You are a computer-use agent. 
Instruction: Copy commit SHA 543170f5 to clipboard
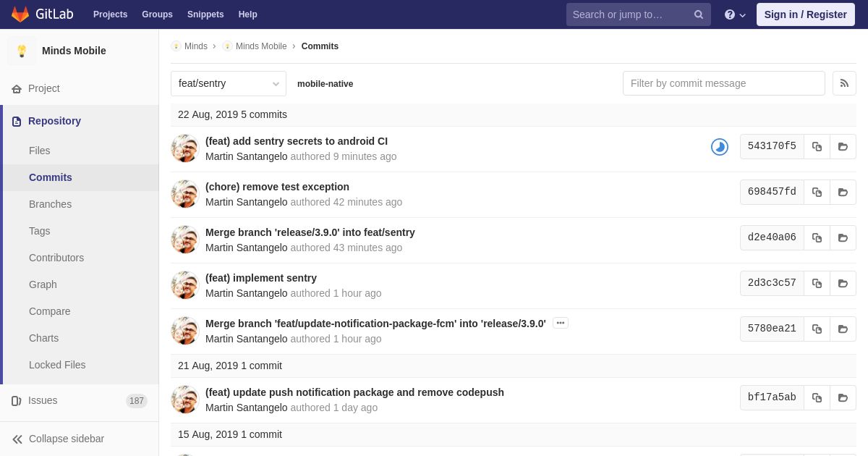tap(817, 147)
